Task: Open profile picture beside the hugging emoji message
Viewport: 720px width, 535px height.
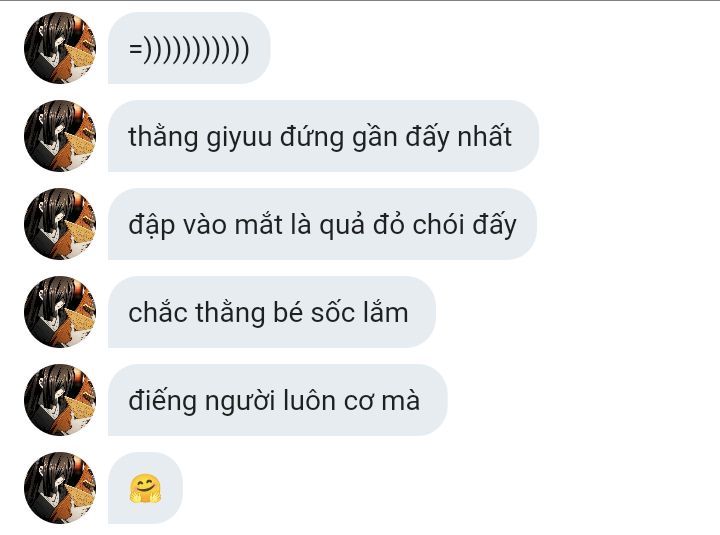Action: [60, 488]
